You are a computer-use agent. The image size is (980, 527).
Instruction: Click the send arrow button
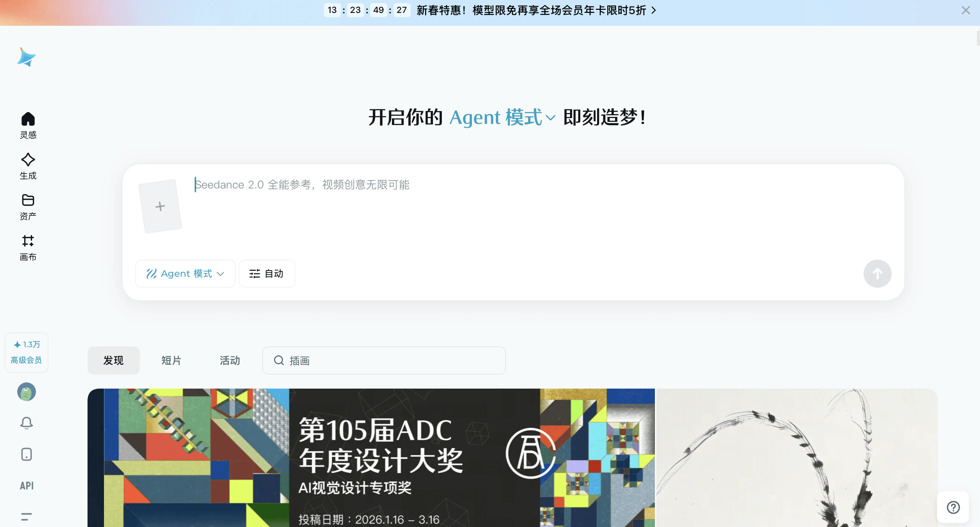pos(877,274)
